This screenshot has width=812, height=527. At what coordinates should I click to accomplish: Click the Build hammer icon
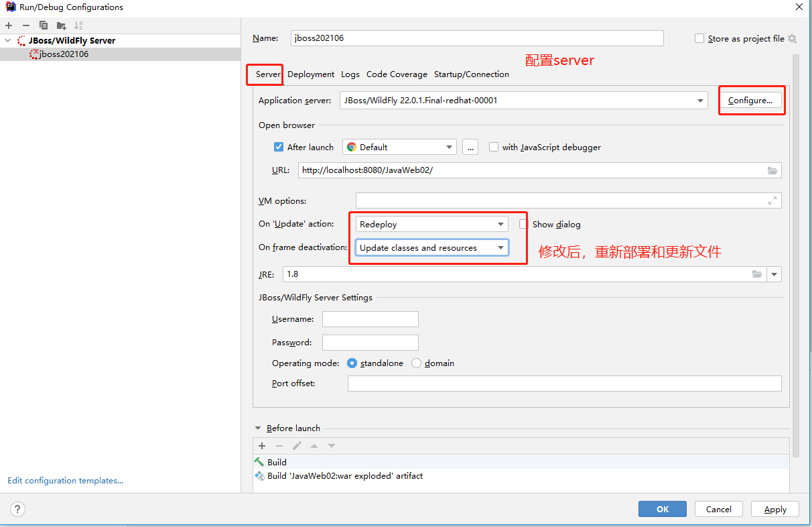point(259,462)
